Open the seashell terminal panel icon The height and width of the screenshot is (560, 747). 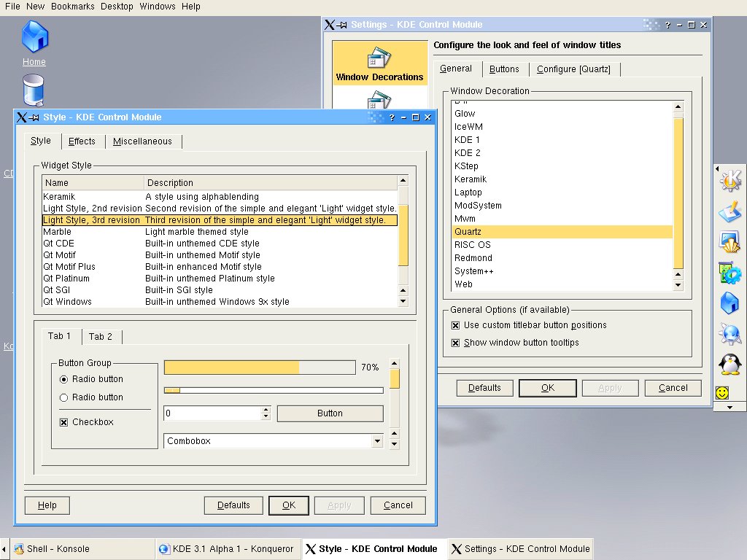pos(729,242)
